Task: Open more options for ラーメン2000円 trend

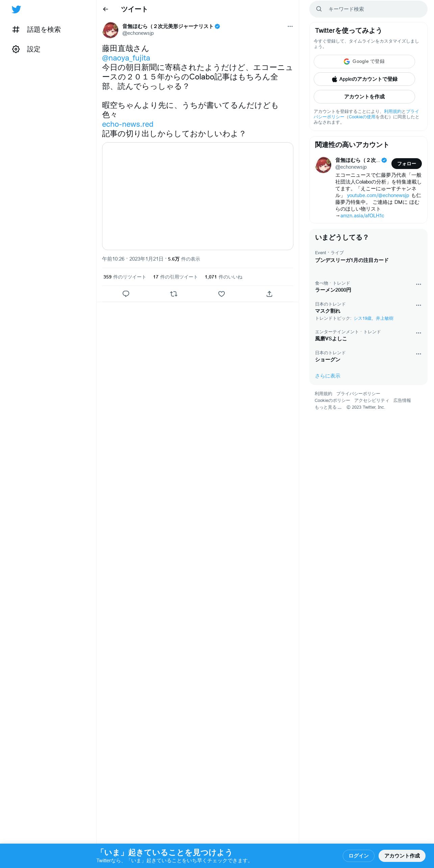Action: click(418, 284)
